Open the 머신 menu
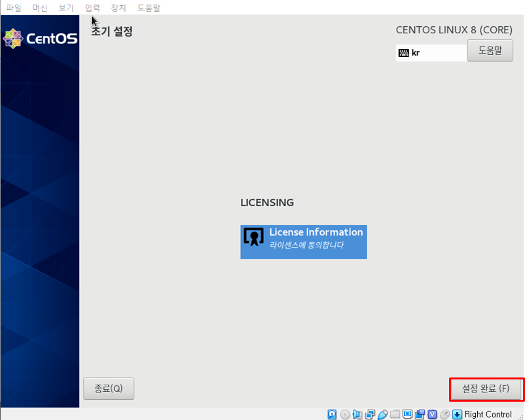Viewport: 525px width, 420px height. pos(40,8)
